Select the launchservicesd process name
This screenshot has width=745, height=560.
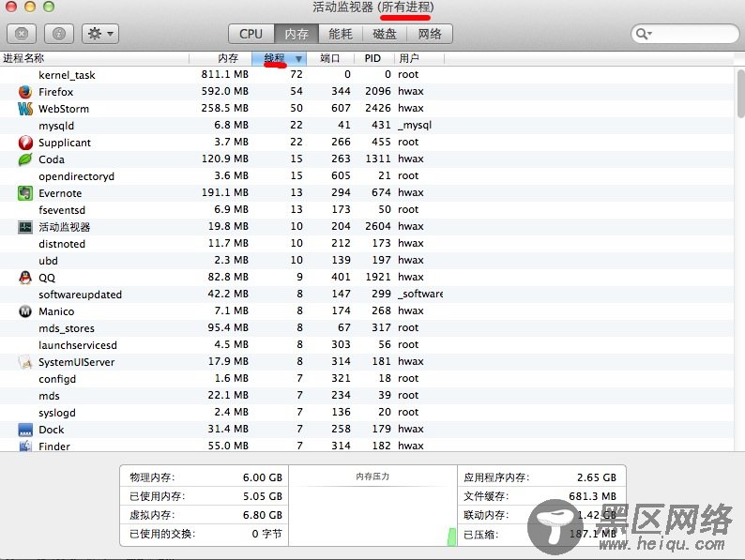[78, 345]
